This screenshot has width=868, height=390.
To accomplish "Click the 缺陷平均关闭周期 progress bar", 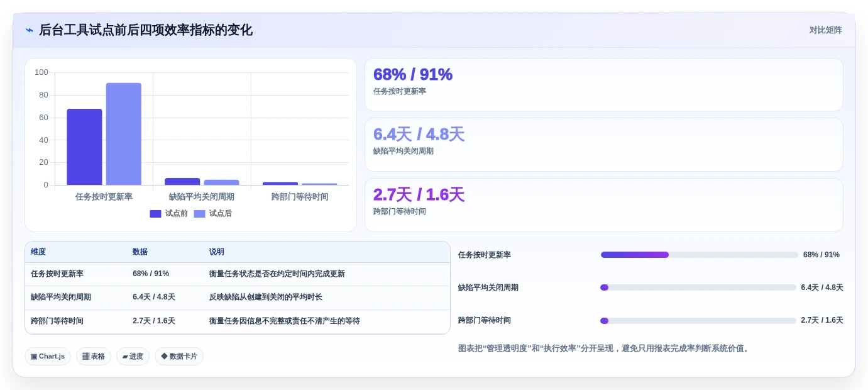I will click(x=698, y=287).
